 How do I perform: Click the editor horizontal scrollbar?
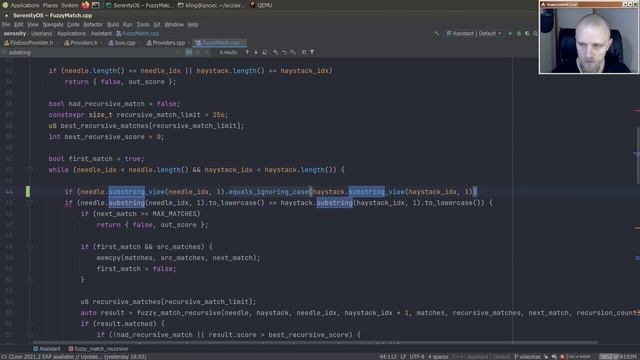[x=315, y=342]
